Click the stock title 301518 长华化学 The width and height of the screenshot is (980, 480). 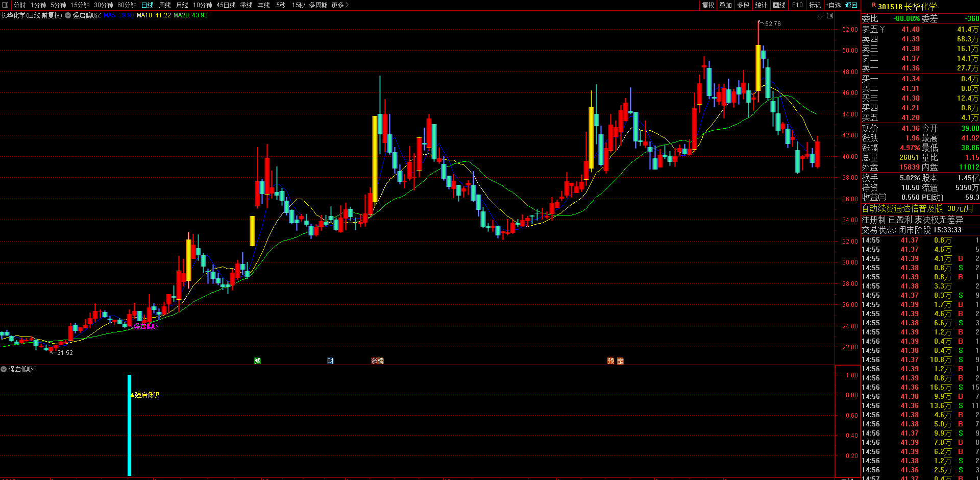point(907,7)
